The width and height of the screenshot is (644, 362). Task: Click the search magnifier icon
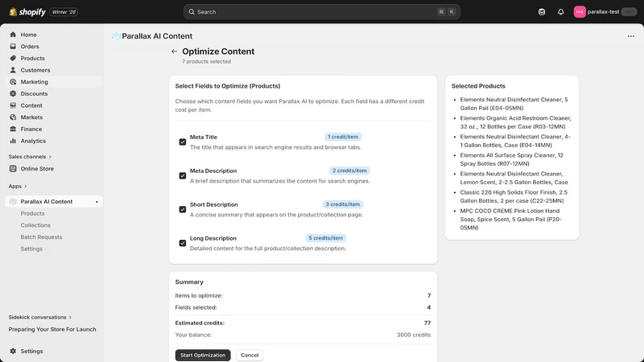[x=192, y=12]
